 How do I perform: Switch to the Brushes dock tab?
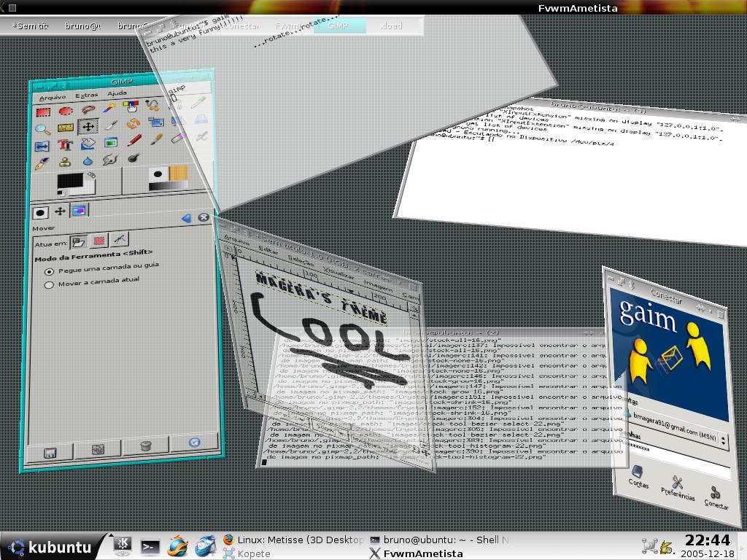[40, 212]
